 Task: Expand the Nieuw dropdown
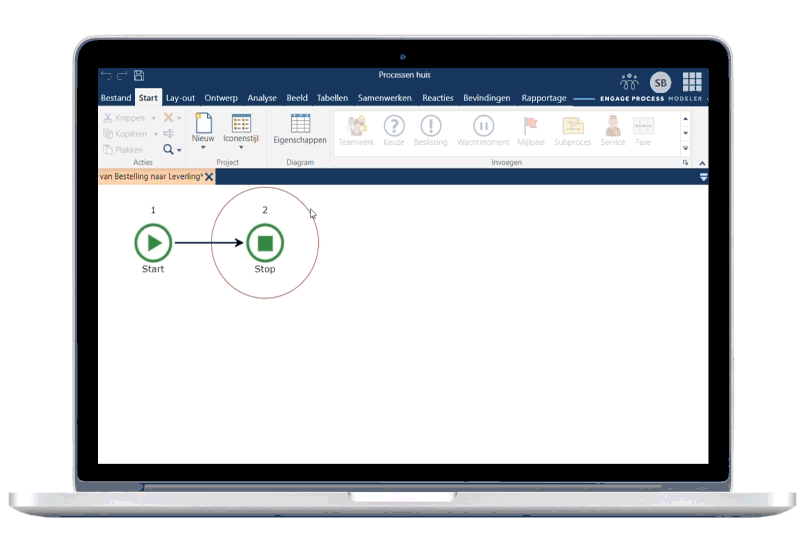(203, 148)
